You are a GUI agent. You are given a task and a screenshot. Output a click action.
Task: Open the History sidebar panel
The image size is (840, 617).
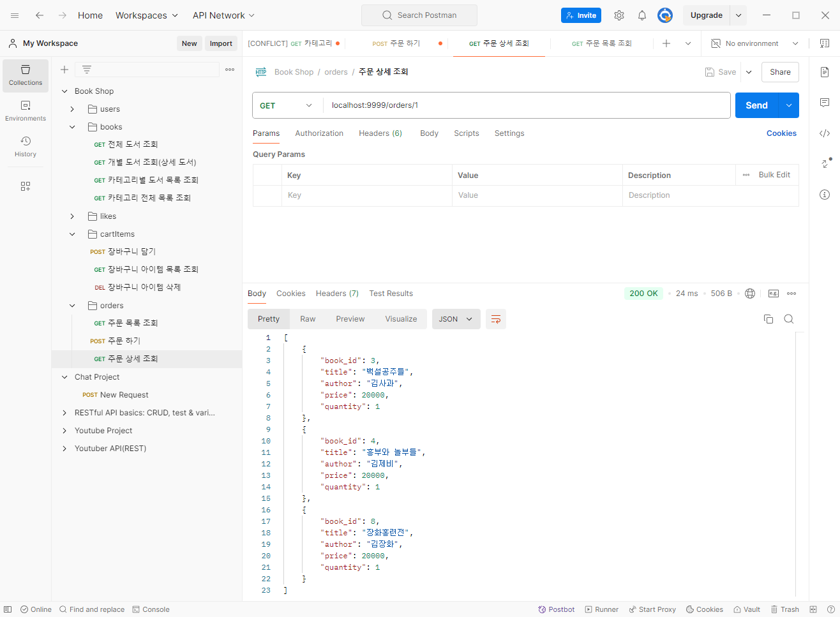pyautogui.click(x=26, y=147)
